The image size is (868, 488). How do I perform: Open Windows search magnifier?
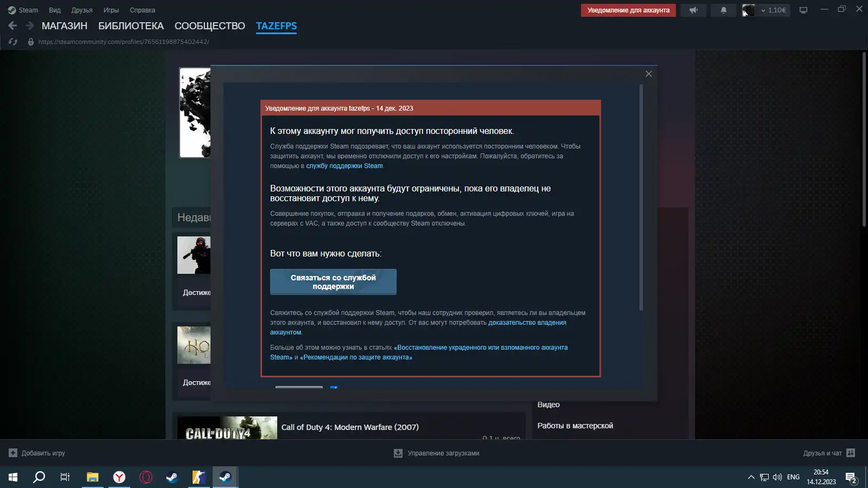pos(39,477)
